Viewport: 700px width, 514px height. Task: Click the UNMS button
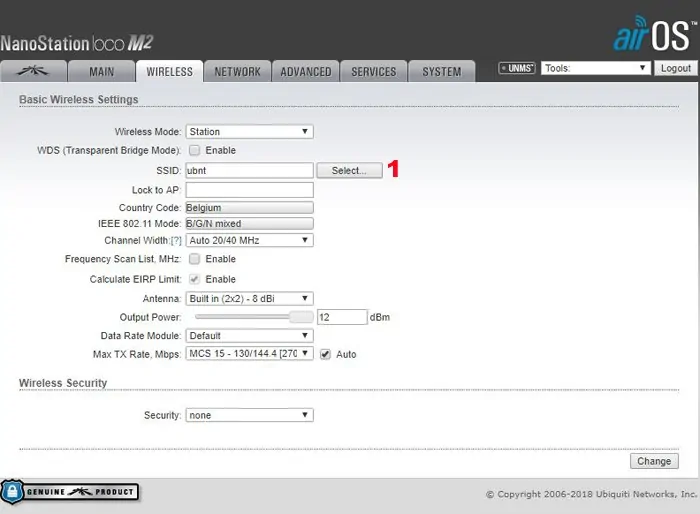click(517, 68)
